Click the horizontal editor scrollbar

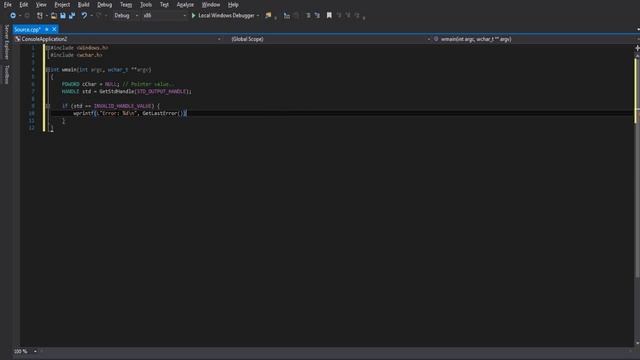335,351
